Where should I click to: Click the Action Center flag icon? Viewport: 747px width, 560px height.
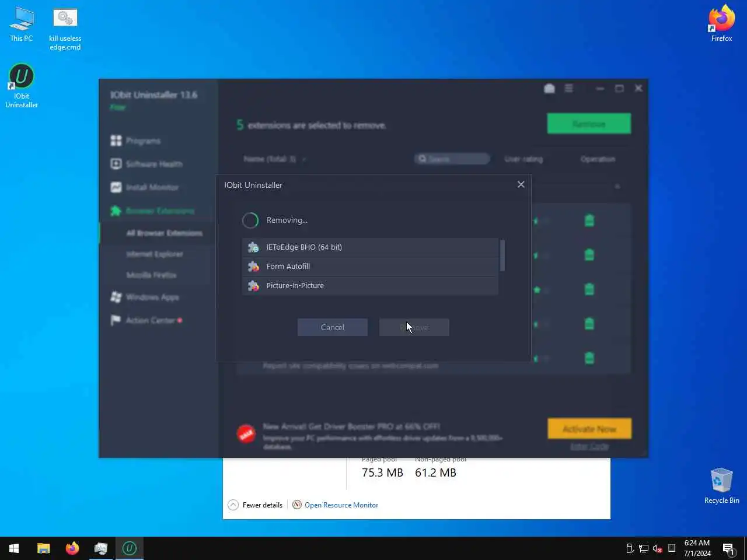[116, 320]
